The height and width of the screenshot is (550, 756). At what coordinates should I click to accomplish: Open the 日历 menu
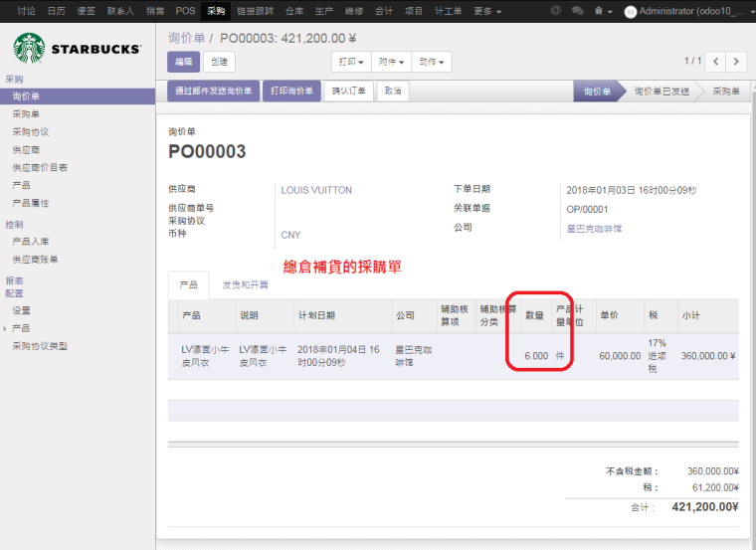56,11
